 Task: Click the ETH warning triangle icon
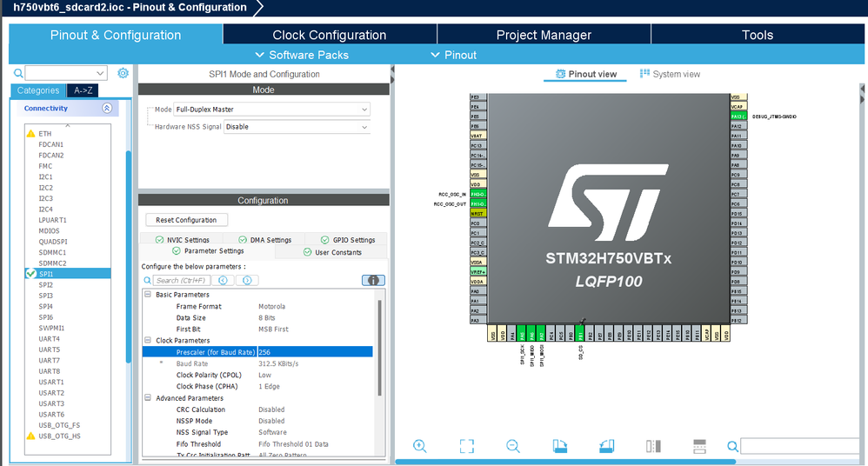pyautogui.click(x=31, y=133)
